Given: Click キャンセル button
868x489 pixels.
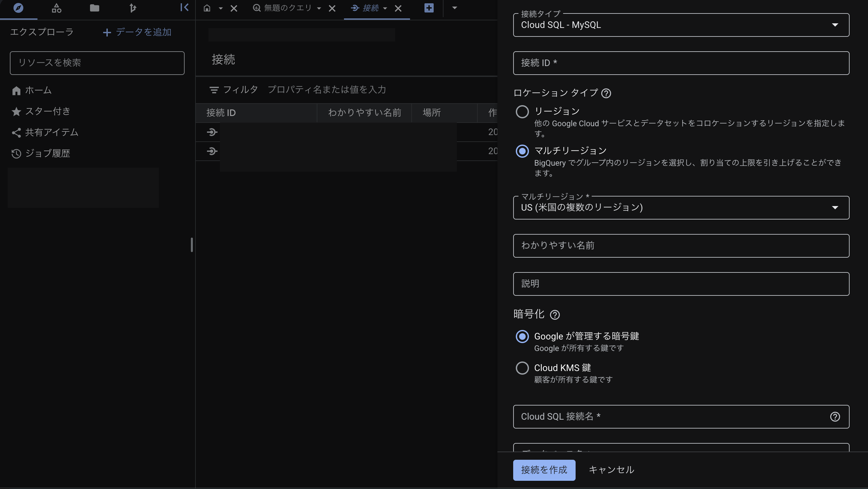Looking at the screenshot, I should tap(612, 470).
